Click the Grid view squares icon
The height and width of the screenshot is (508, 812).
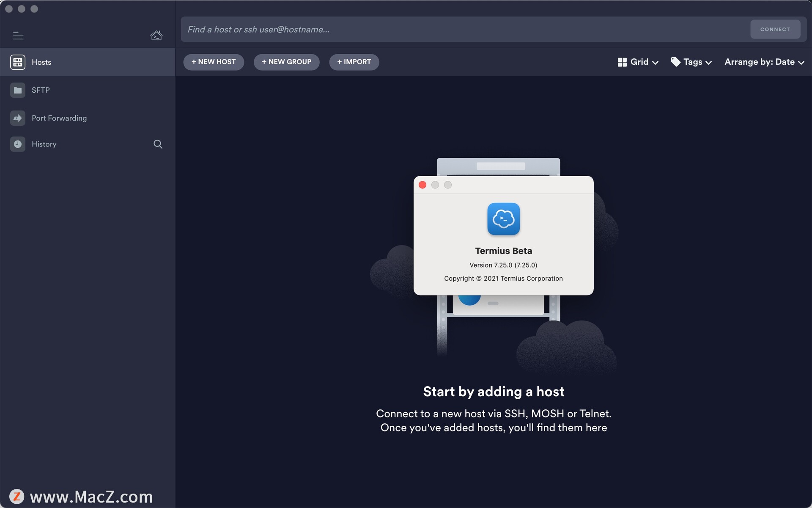tap(622, 62)
